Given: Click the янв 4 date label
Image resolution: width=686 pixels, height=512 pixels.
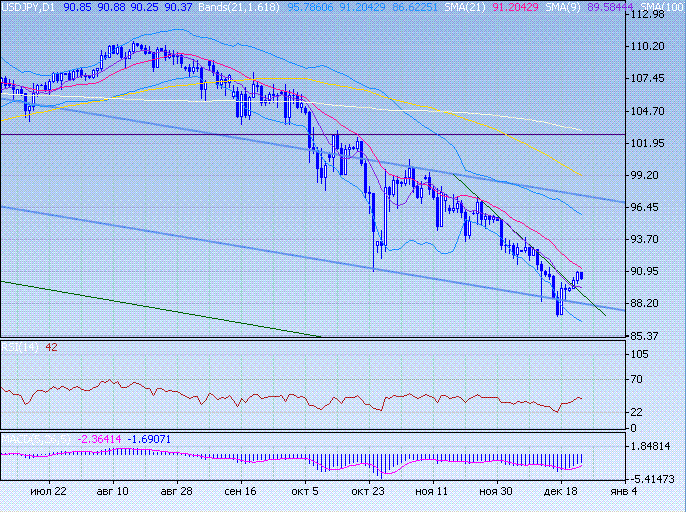Looking at the screenshot, I should pos(623,492).
